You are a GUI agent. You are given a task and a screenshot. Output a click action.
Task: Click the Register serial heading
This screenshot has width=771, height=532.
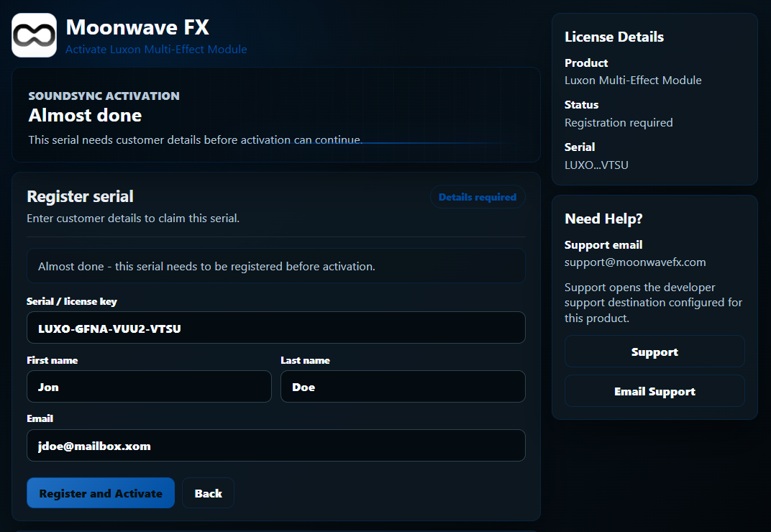[80, 196]
